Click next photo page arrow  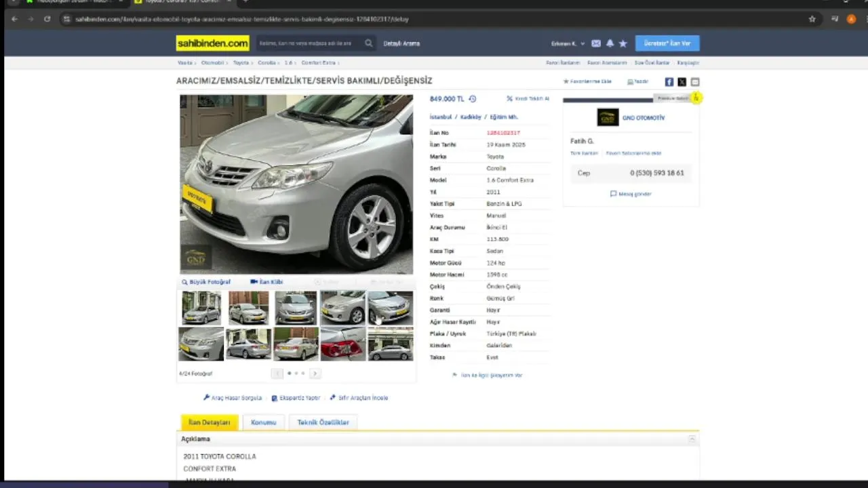(x=315, y=373)
